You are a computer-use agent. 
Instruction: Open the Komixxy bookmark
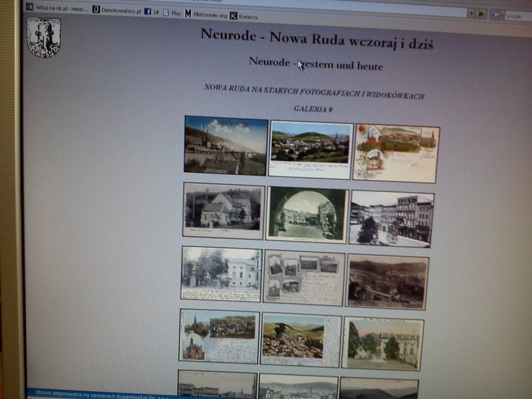click(x=244, y=16)
